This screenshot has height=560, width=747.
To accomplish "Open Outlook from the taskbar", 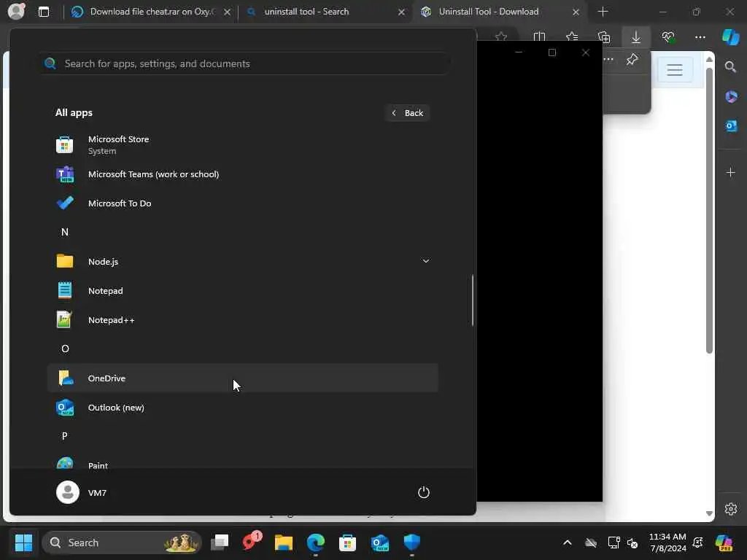I will coord(379,542).
